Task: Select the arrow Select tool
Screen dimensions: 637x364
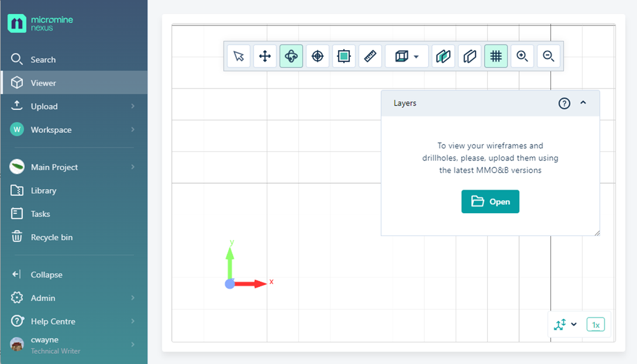Action: tap(238, 56)
